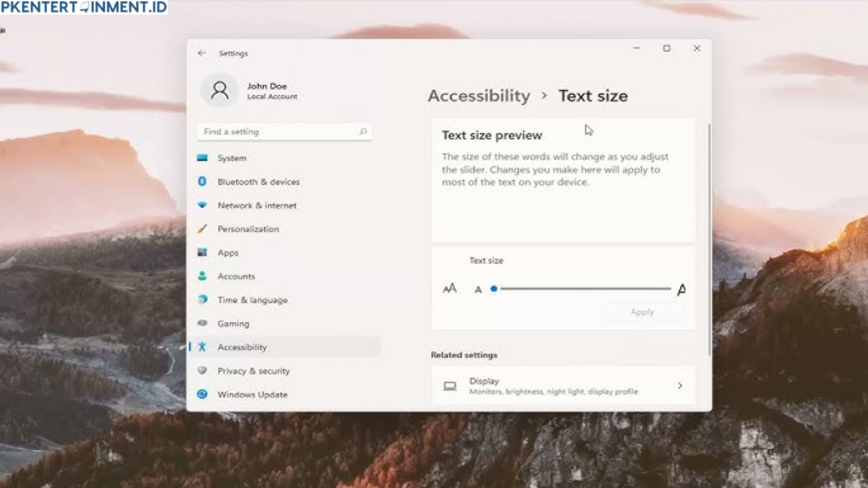Click the vertical scrollbar in content pane

coord(709,239)
